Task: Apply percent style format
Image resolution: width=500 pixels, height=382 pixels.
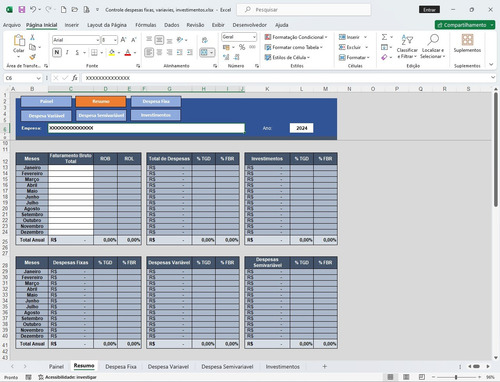Action: point(242,47)
